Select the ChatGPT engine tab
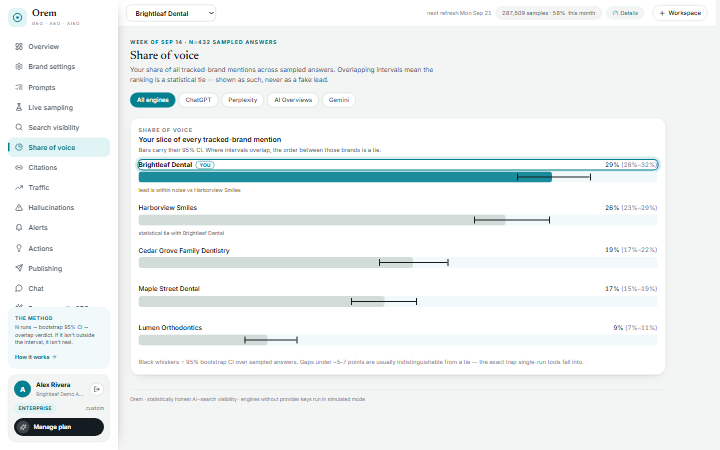Viewport: 720px width, 450px height. click(x=198, y=100)
